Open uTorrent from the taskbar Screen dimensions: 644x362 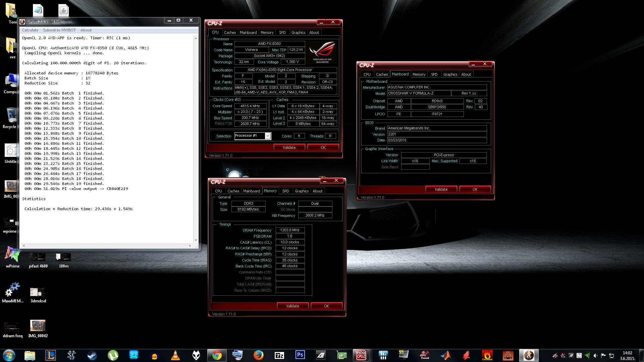113,355
